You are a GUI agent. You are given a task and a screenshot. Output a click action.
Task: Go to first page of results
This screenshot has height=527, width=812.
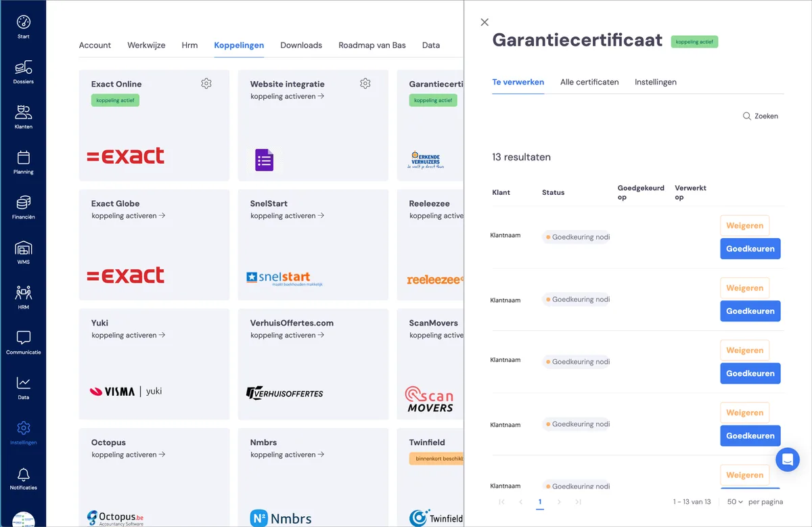coord(501,502)
